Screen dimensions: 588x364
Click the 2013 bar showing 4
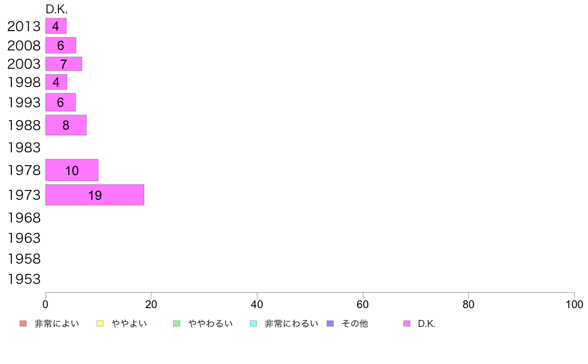pos(56,26)
